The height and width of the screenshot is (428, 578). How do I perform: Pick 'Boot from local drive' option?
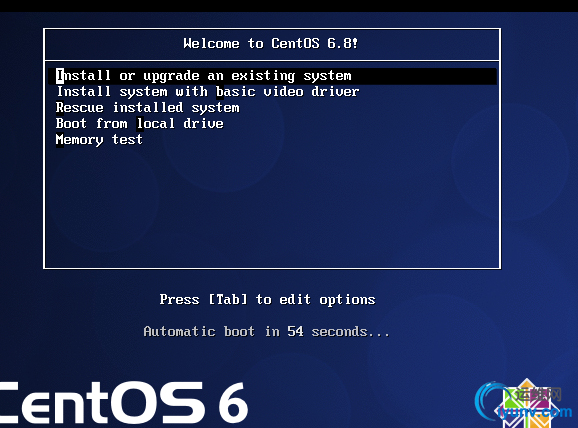[139, 124]
